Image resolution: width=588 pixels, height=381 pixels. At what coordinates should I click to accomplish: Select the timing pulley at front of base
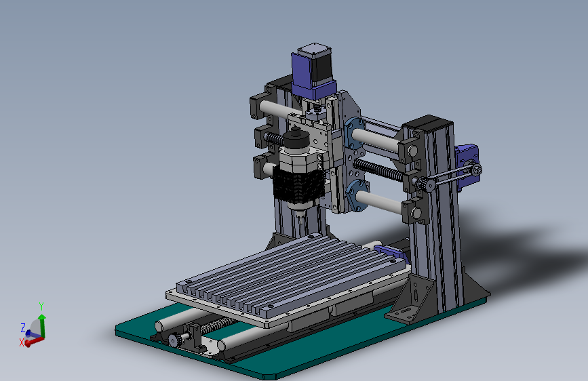click(175, 340)
